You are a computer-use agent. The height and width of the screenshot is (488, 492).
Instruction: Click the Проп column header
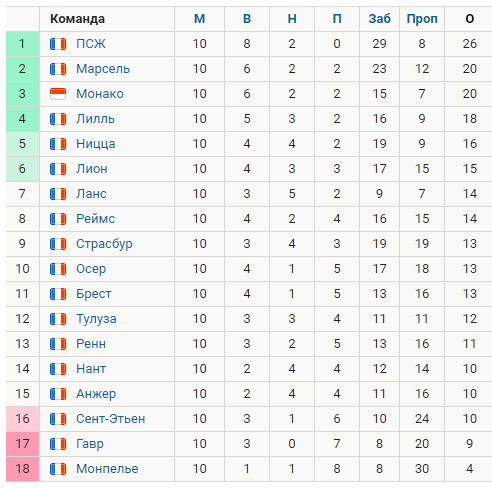(422, 19)
